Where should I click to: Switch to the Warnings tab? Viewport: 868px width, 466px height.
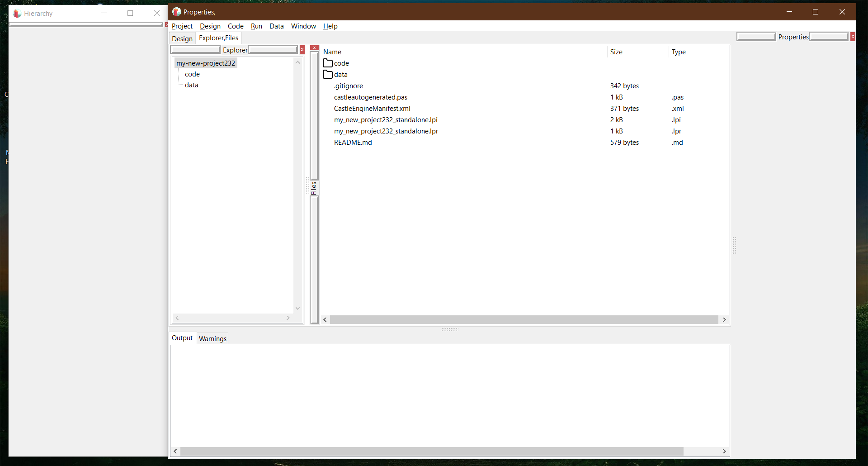click(212, 338)
